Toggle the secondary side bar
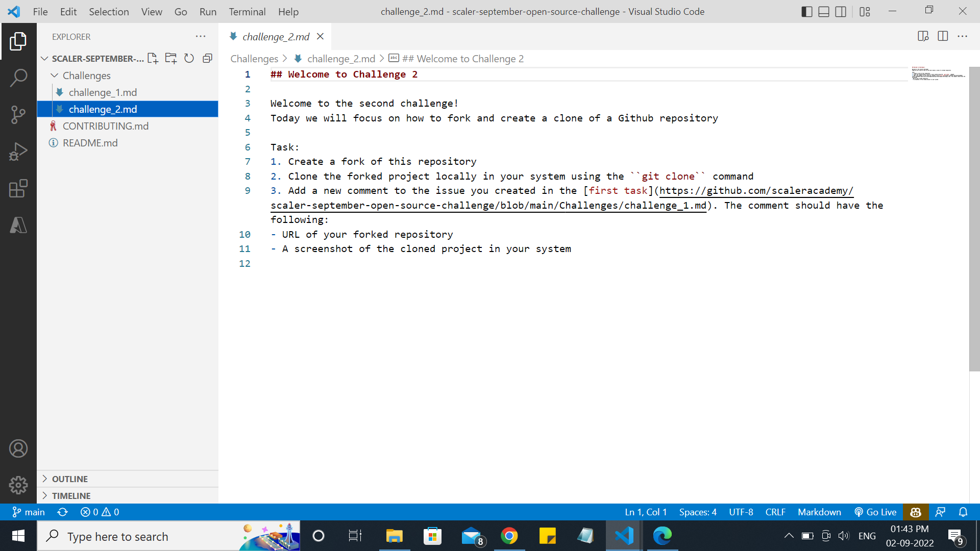This screenshot has height=551, width=980. point(841,11)
